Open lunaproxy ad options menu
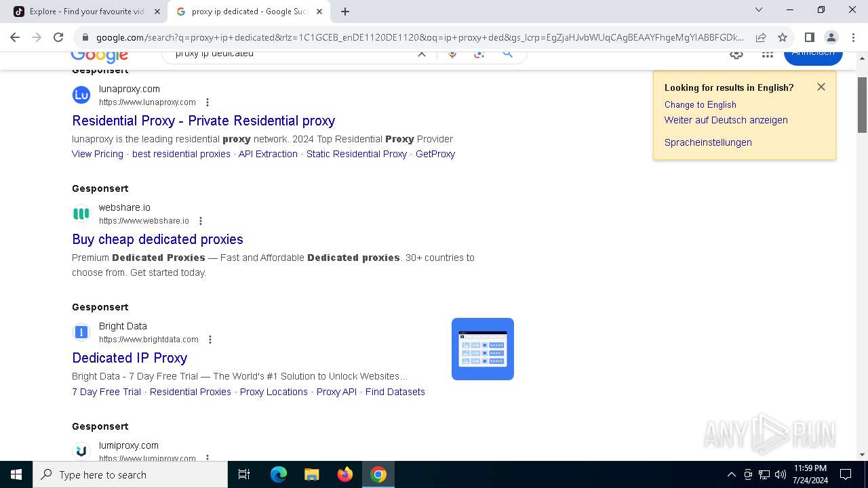 208,102
